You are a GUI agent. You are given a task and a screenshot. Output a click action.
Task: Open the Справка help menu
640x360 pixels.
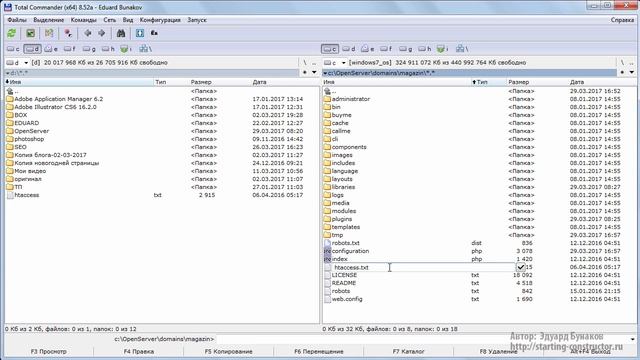pos(622,20)
